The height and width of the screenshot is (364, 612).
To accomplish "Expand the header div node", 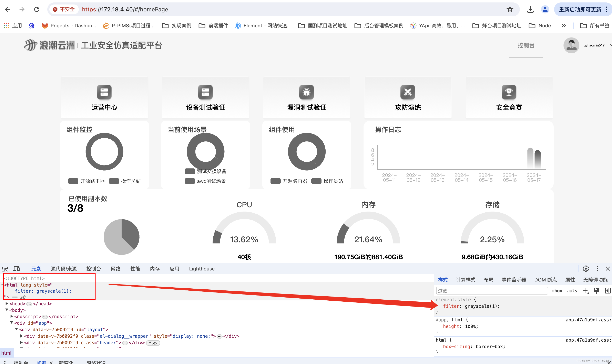I will [21, 343].
